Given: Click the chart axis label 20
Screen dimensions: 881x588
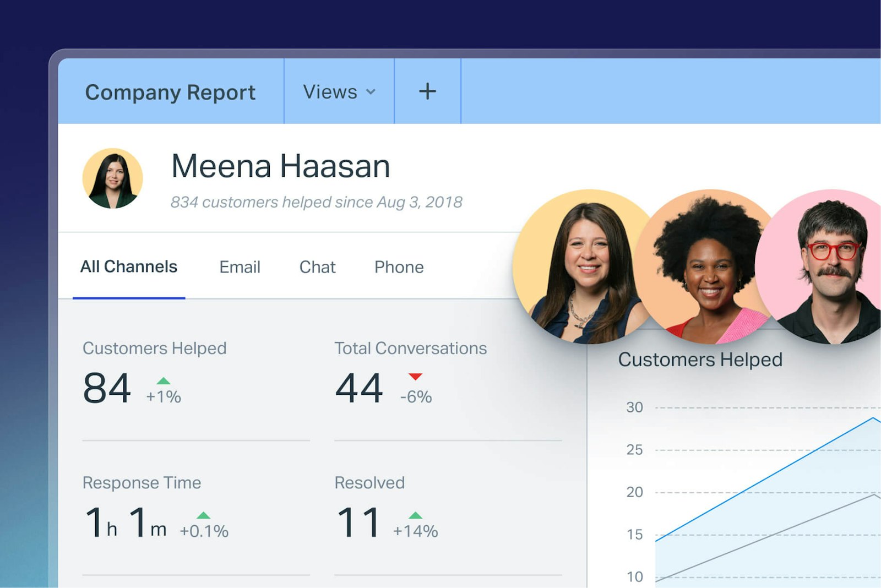Looking at the screenshot, I should click(634, 492).
